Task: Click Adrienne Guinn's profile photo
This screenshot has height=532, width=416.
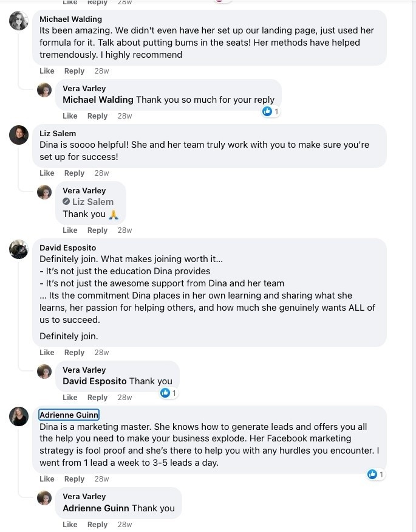Action: click(19, 416)
